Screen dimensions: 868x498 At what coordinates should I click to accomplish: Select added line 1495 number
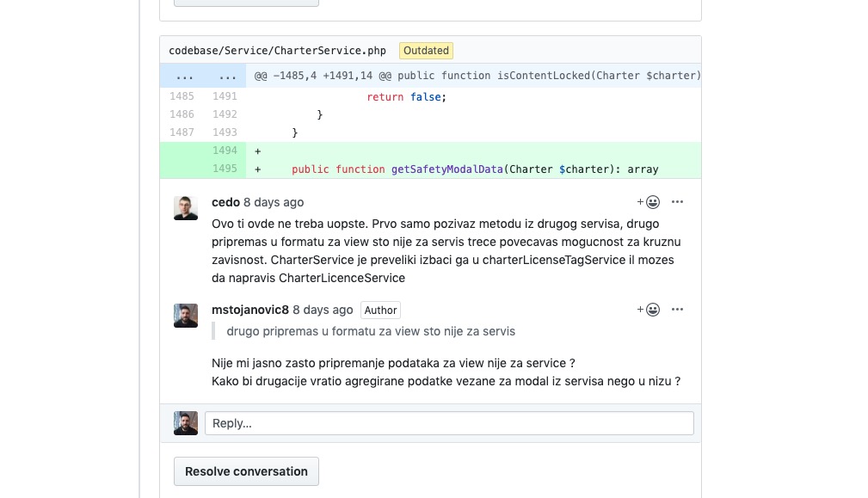tap(225, 169)
